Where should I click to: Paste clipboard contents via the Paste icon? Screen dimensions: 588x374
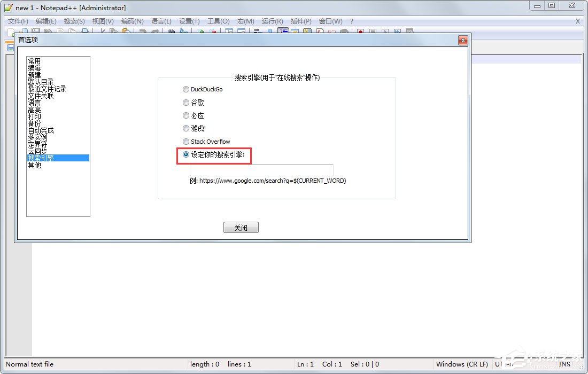[x=125, y=31]
